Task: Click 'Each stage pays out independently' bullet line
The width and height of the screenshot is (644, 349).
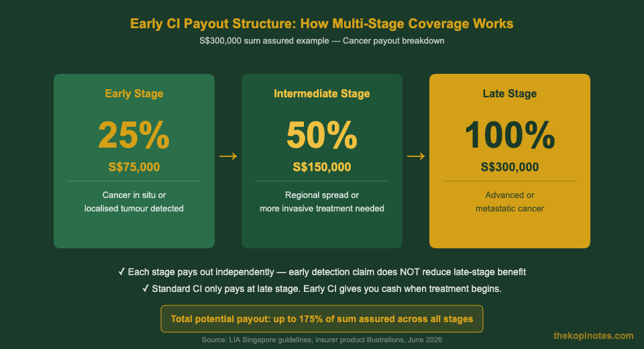Action: pyautogui.click(x=321, y=272)
